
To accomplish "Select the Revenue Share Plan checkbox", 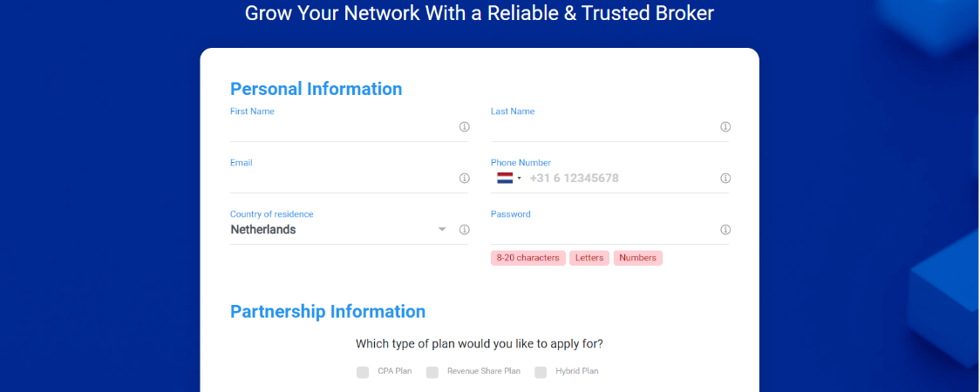I will (x=432, y=372).
